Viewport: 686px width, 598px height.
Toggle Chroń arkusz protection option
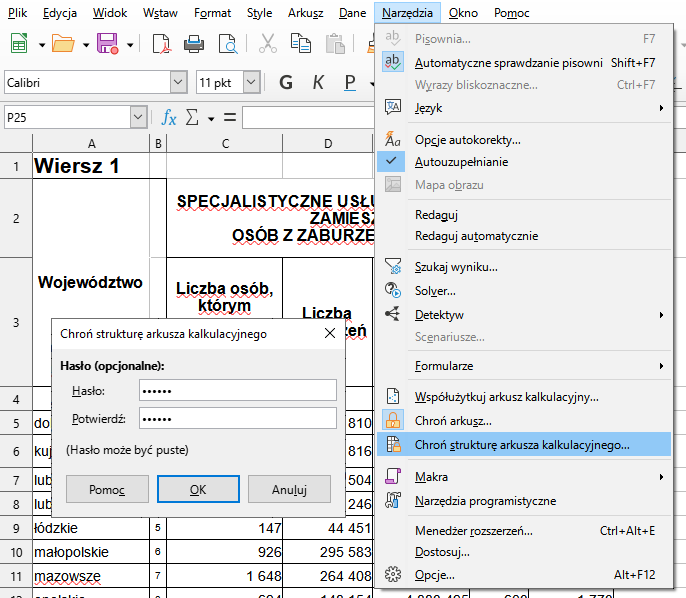coord(453,421)
